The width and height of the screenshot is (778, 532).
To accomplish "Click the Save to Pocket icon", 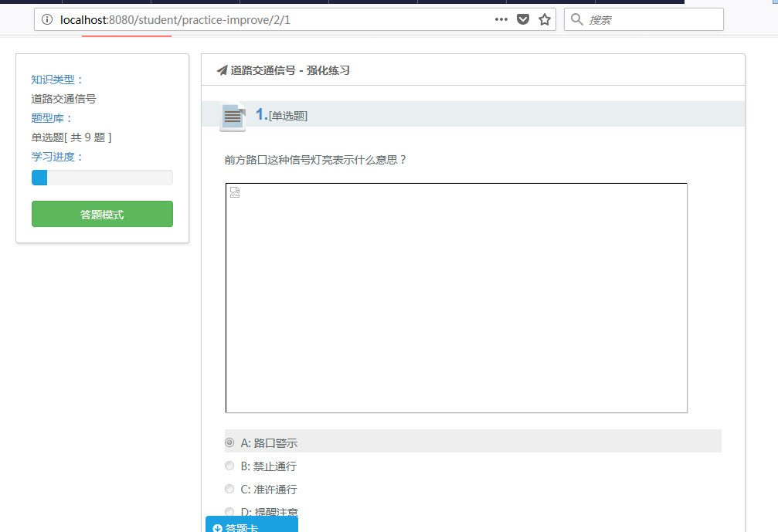I will [x=523, y=19].
